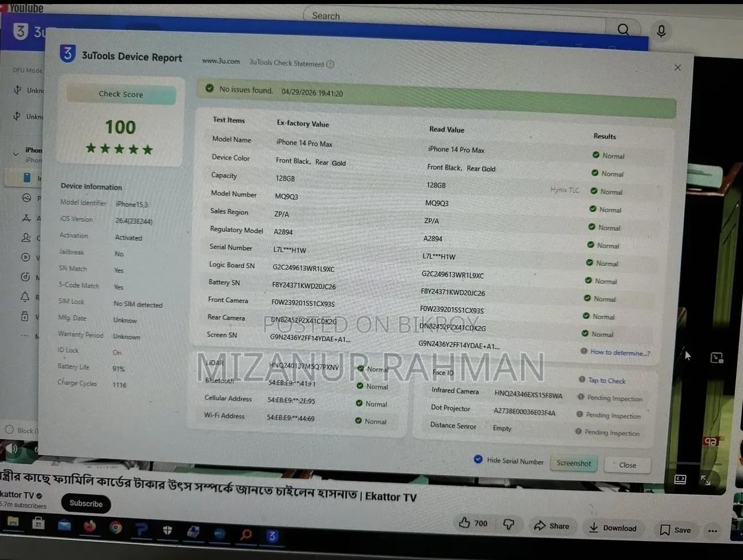Click the iOS Version value 26.4(23E244)
Screen dimensions: 743x560
[x=134, y=221]
